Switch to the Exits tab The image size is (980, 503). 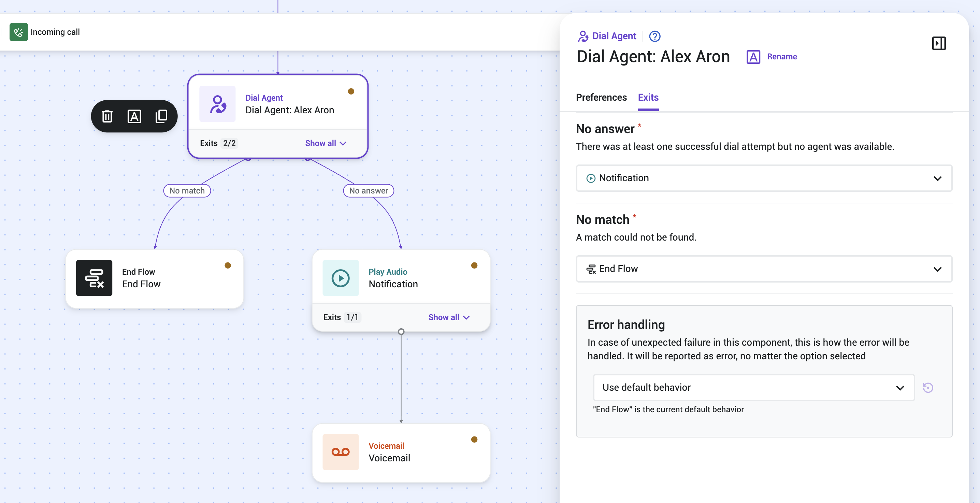(x=648, y=97)
